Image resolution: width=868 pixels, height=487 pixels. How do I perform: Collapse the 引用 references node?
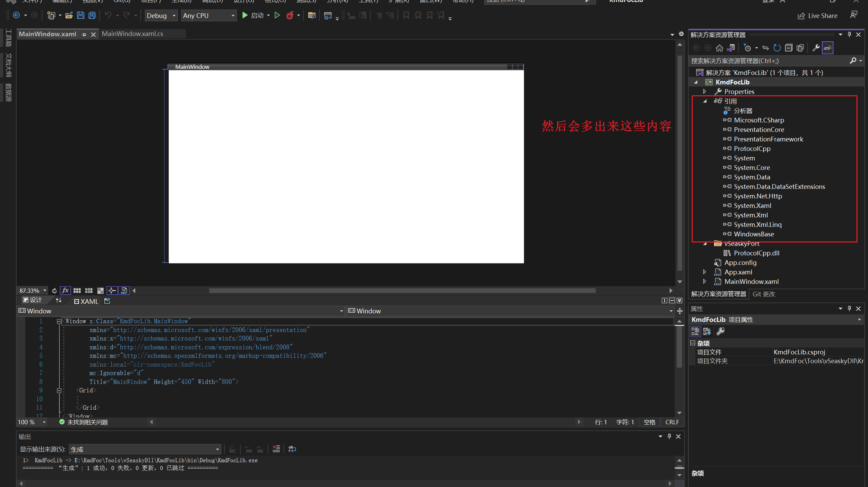[705, 101]
